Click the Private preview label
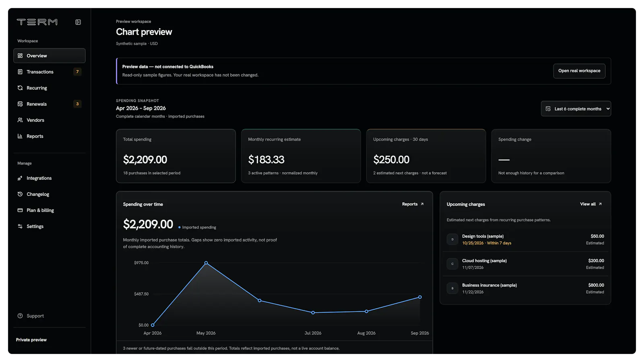Screen dimensions: 644x362 (x=31, y=340)
